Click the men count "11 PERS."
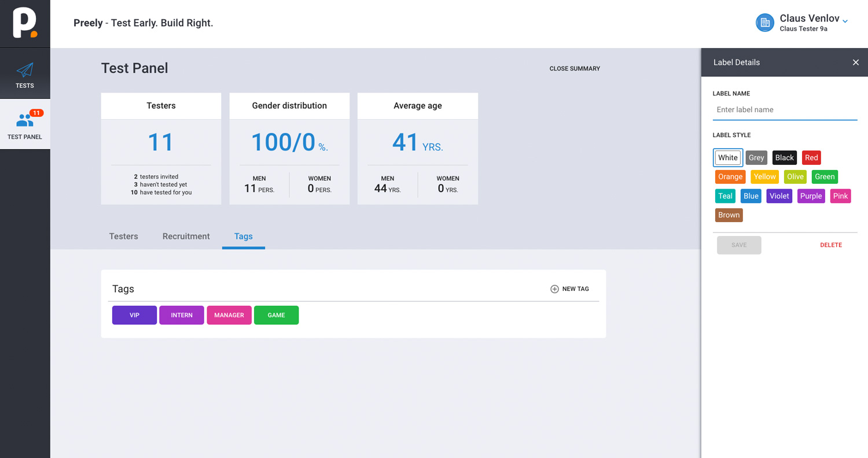The height and width of the screenshot is (458, 868). [x=259, y=189]
